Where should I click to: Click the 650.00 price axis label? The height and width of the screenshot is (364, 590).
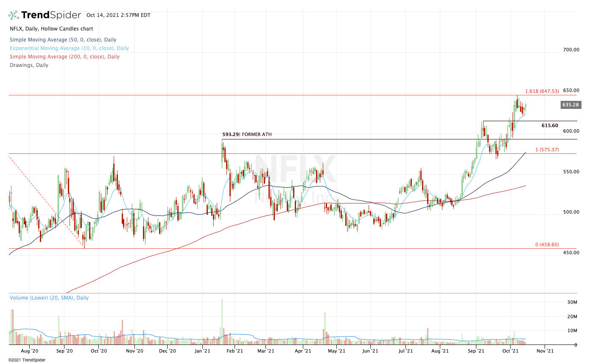[x=571, y=90]
